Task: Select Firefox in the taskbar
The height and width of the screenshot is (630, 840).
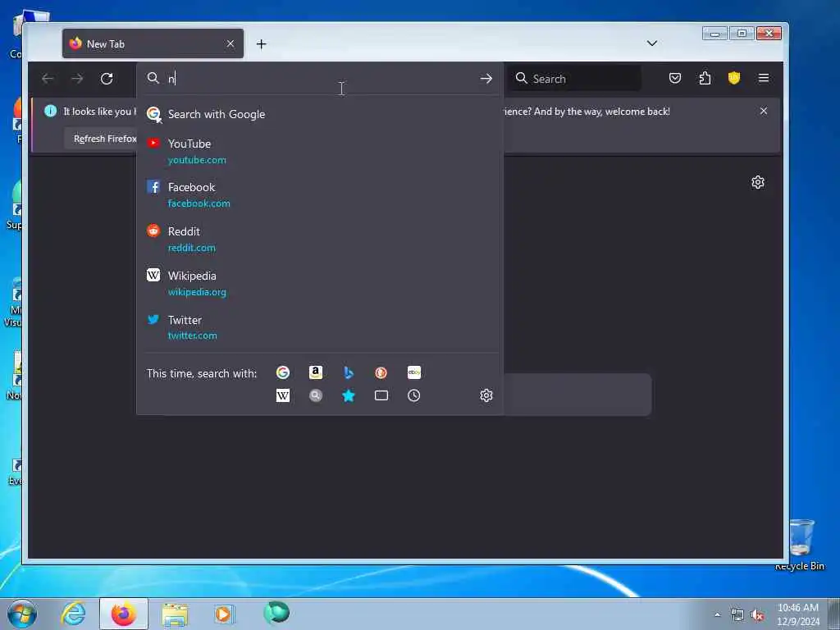Action: (x=124, y=614)
